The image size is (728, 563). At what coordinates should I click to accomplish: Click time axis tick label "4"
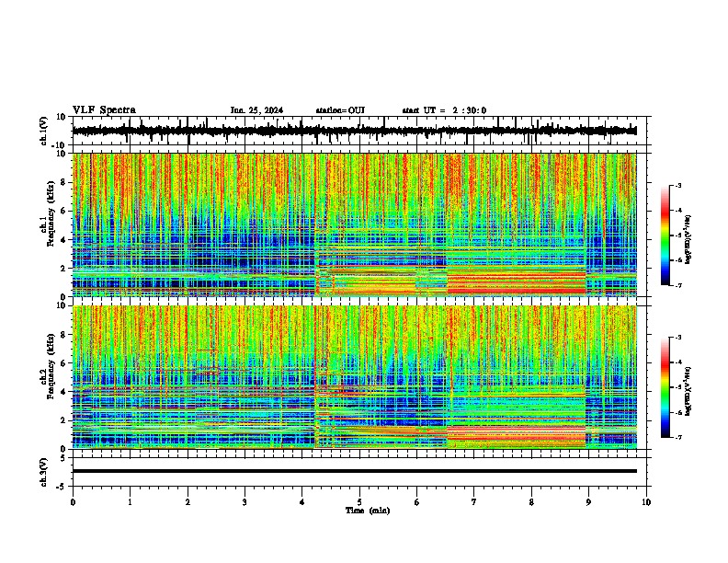(x=302, y=502)
